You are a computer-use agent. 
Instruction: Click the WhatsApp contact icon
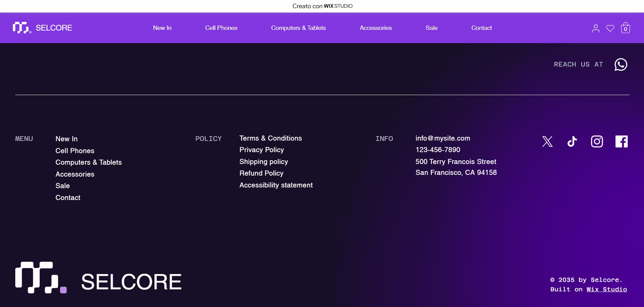[x=621, y=65]
